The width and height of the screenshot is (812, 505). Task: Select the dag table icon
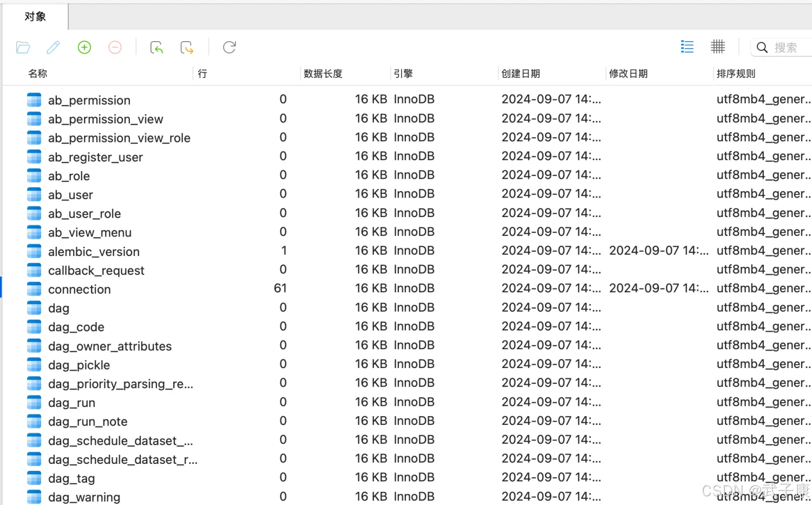point(34,308)
